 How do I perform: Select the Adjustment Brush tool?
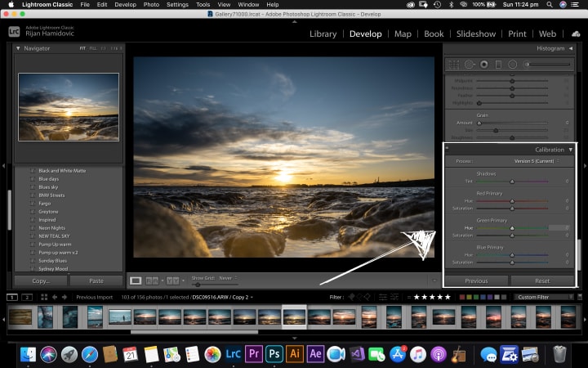(547, 65)
